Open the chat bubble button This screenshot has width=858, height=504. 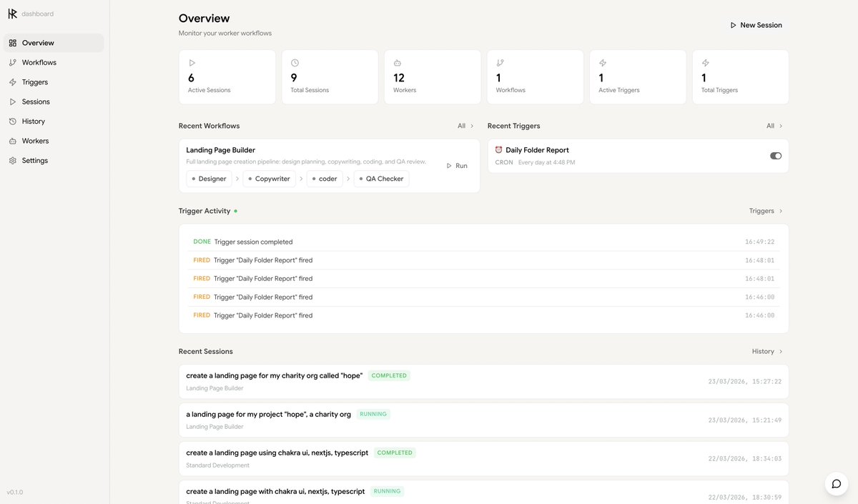point(836,484)
